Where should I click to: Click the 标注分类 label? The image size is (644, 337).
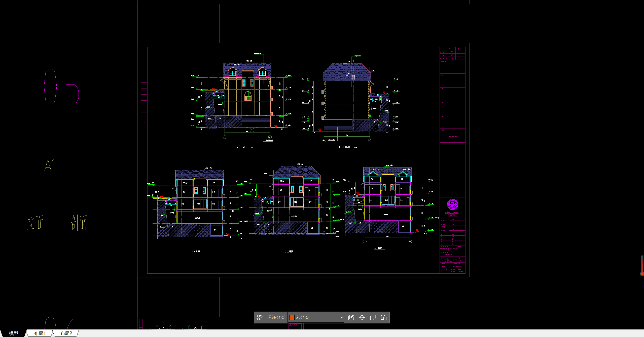(276, 317)
